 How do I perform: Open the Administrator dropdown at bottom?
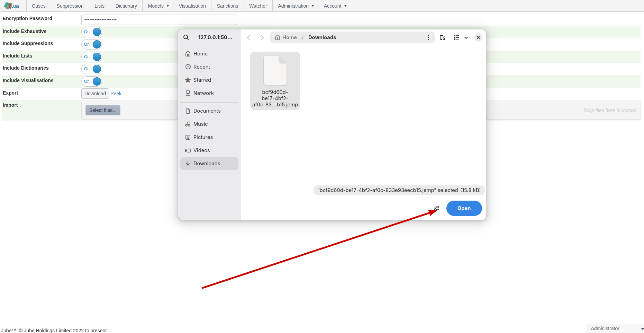coord(616,328)
